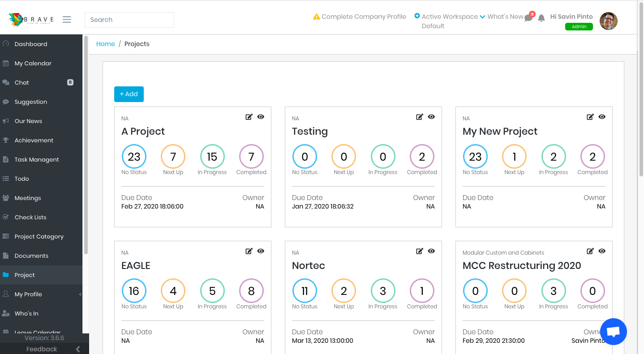Open the messages chat bubble icon
Screen dimensions: 644x354
528,18
